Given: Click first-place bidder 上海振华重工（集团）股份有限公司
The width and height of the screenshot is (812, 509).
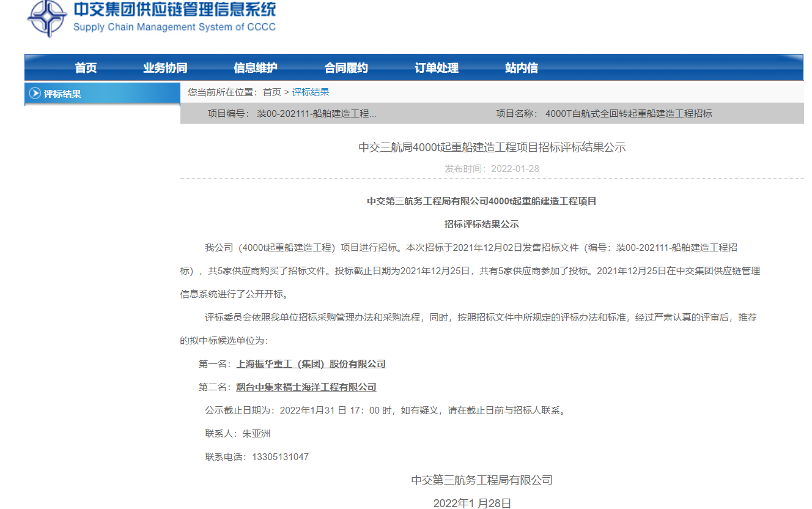Looking at the screenshot, I should pyautogui.click(x=311, y=364).
